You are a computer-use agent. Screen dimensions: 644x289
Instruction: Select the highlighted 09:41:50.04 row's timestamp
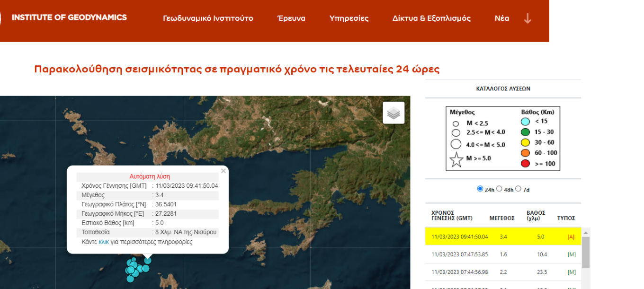pyautogui.click(x=459, y=236)
